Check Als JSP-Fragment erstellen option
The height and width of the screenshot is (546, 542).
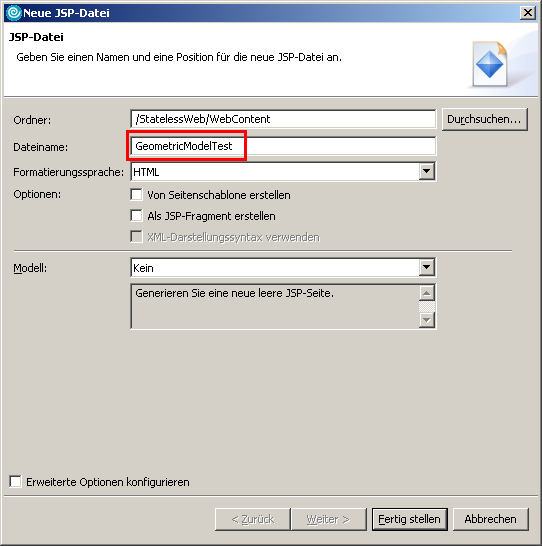[x=136, y=216]
